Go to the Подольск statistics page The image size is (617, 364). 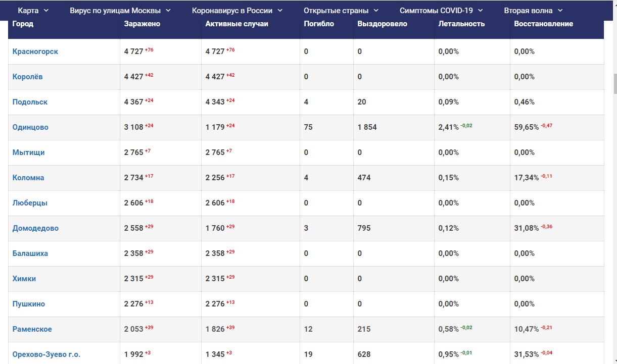pyautogui.click(x=30, y=102)
